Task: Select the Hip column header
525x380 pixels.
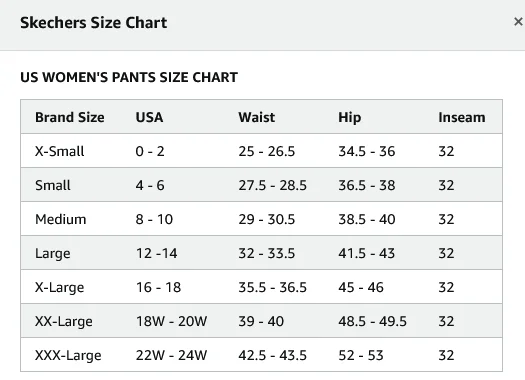Action: (350, 118)
